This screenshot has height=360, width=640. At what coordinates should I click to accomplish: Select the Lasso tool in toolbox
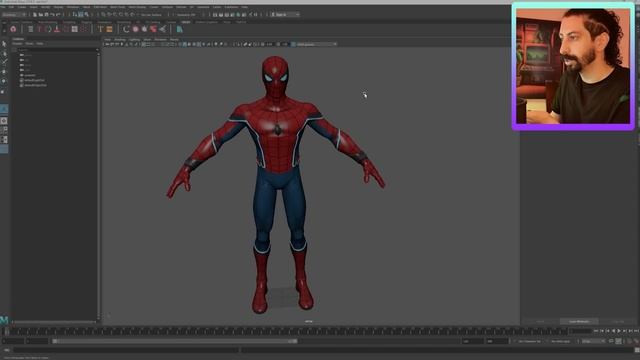click(x=4, y=53)
